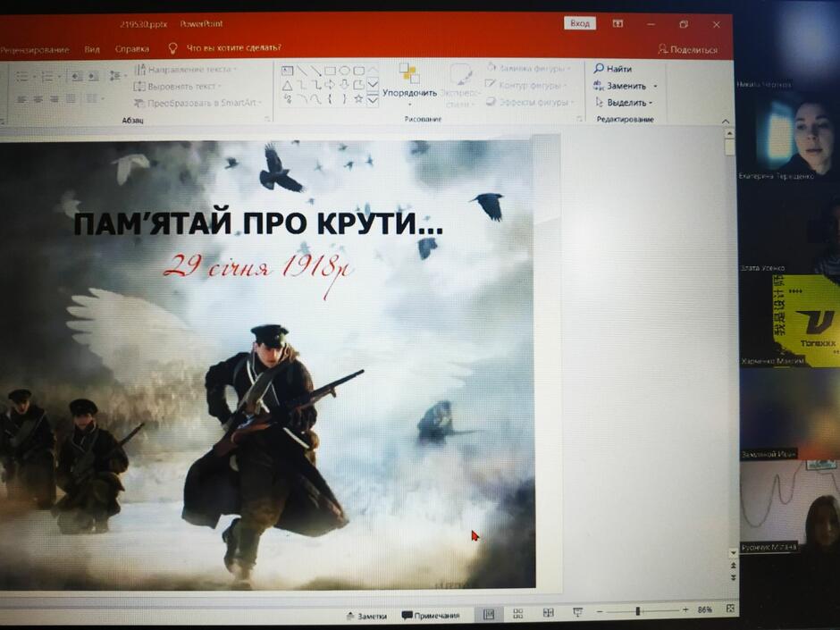
Task: Open the View (Вид) tab
Action: click(92, 49)
